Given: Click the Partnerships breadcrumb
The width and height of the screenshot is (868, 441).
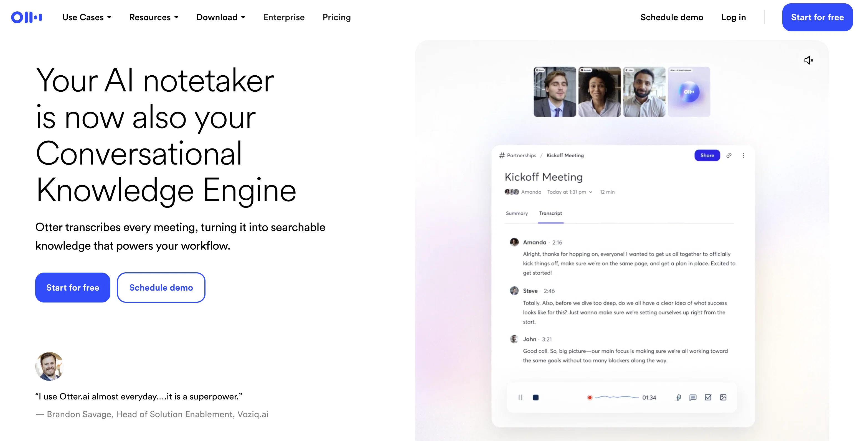Looking at the screenshot, I should pos(521,155).
